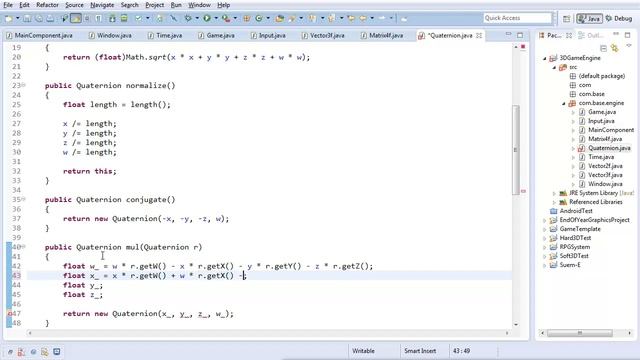This screenshot has width=640, height=360.
Task: Click the green Run button
Action: pos(207,18)
